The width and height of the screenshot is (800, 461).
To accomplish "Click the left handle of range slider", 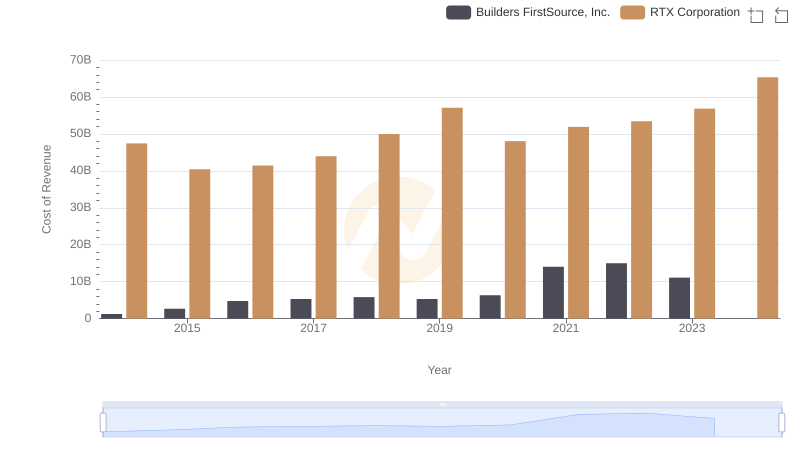I will click(103, 423).
